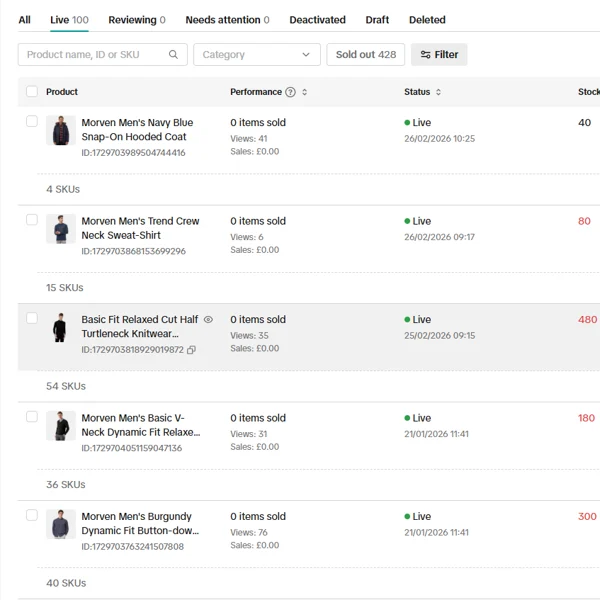
Task: Click ID:1729703763241507808 text
Action: pyautogui.click(x=132, y=546)
